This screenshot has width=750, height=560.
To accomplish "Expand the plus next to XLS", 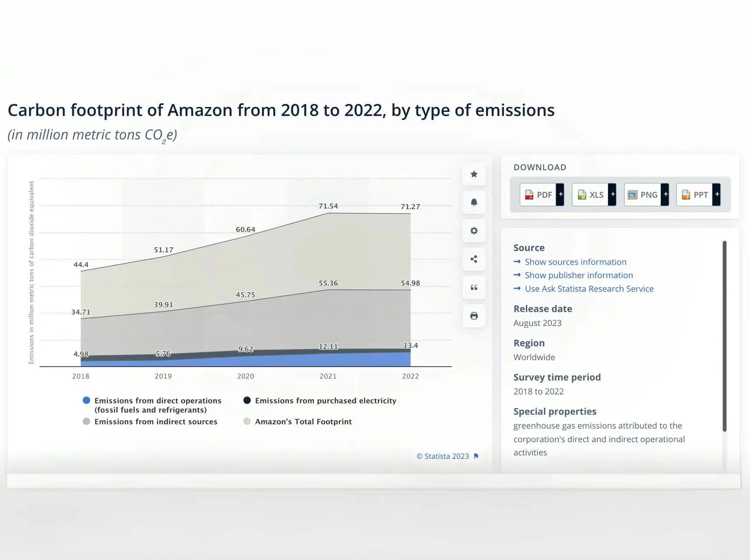I will click(x=613, y=194).
